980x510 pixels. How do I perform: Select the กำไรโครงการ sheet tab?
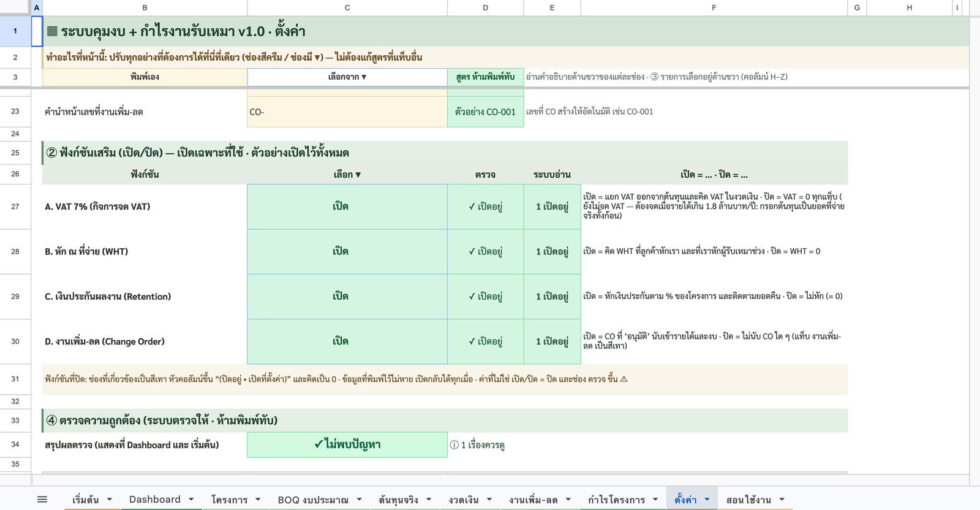click(616, 500)
